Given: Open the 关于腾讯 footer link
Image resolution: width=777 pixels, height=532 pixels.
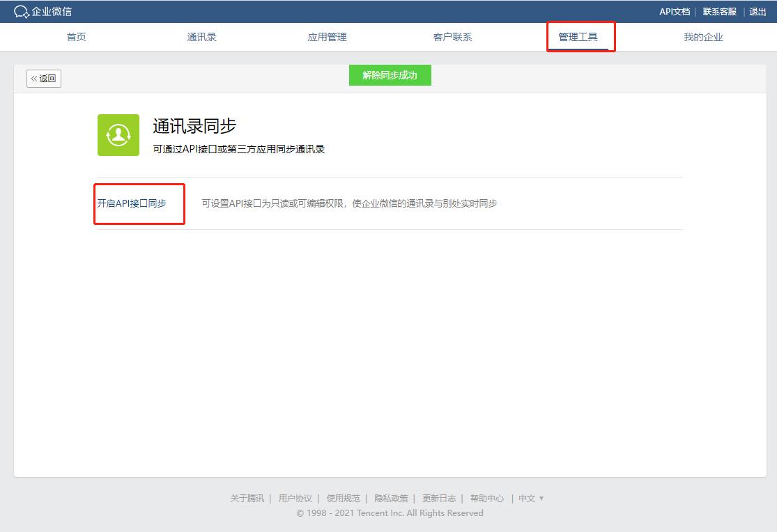Looking at the screenshot, I should point(247,498).
